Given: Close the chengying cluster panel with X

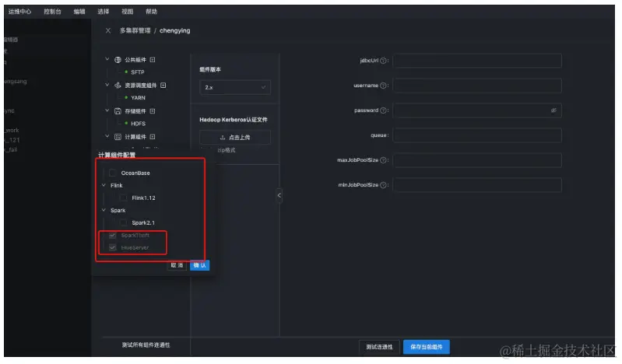Looking at the screenshot, I should (108, 30).
